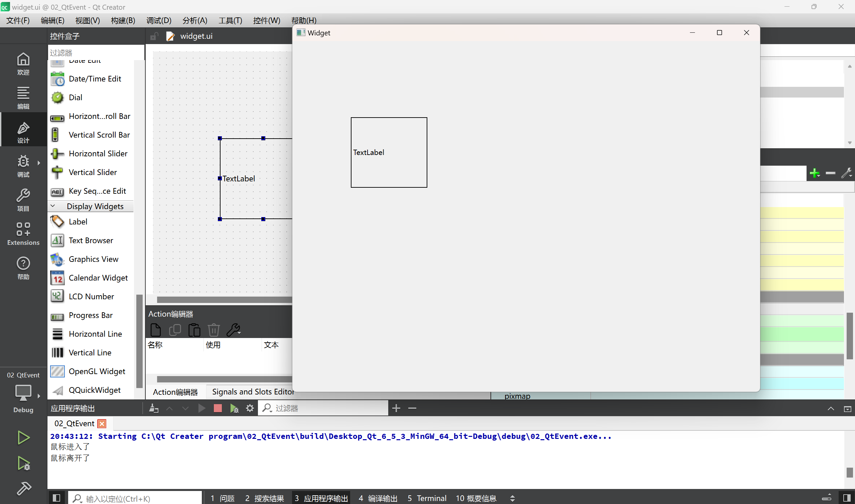Open the Welcome mode in sidebar

click(x=23, y=63)
